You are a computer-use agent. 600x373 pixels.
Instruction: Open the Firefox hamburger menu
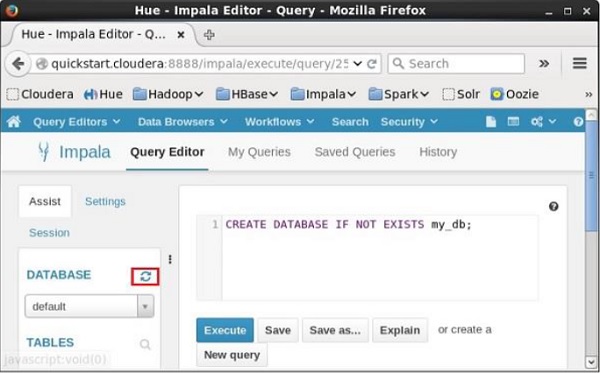point(580,64)
